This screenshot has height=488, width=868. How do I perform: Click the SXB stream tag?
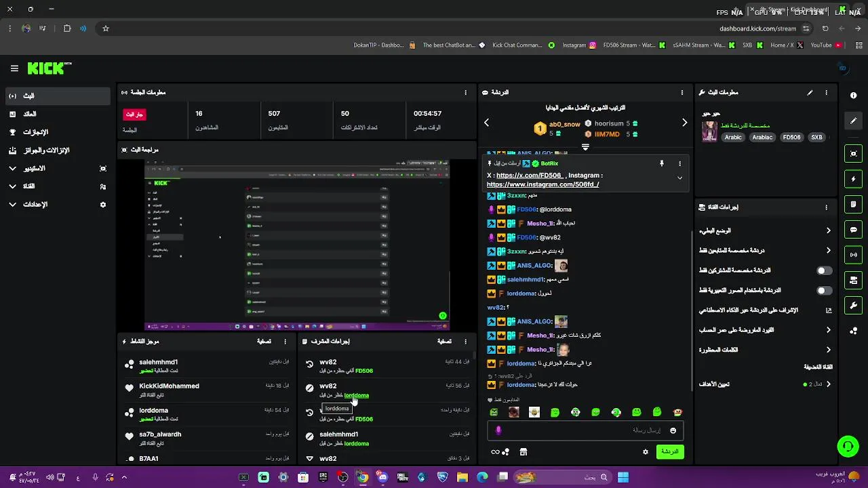pyautogui.click(x=816, y=137)
